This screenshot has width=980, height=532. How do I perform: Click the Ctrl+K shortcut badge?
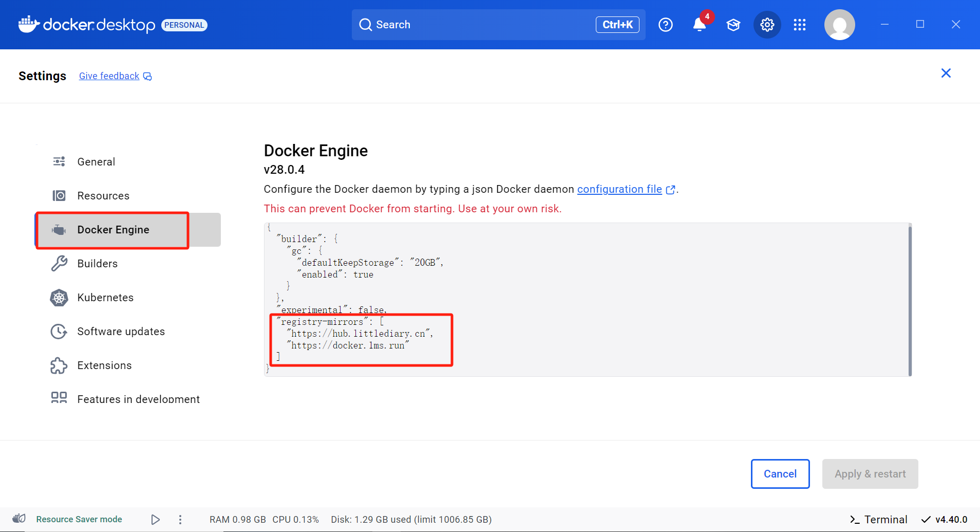[617, 25]
